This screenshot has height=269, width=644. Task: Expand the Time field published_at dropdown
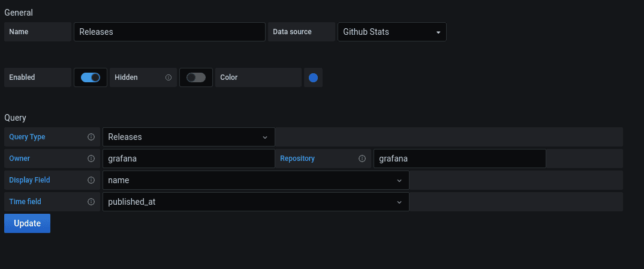255,202
